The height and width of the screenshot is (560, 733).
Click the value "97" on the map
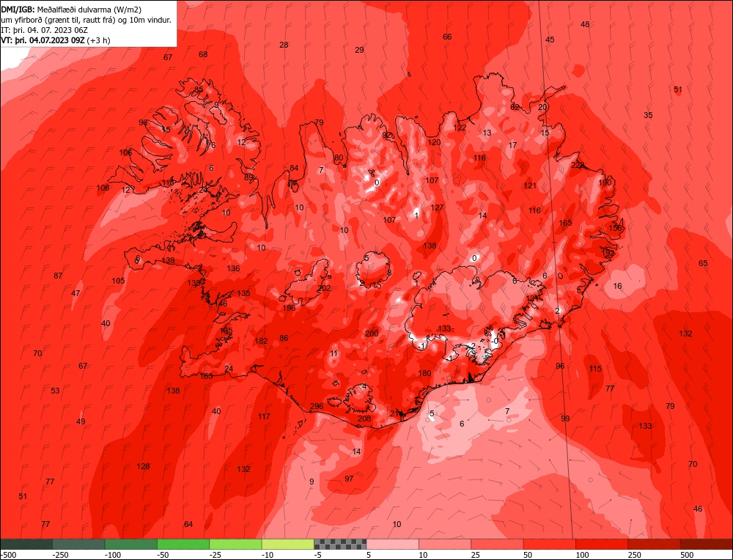349,479
